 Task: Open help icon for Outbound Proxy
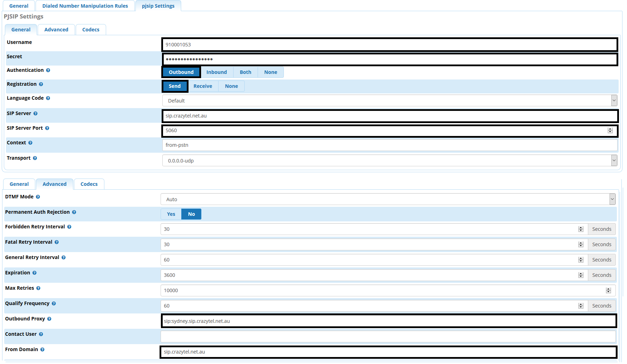click(x=49, y=319)
